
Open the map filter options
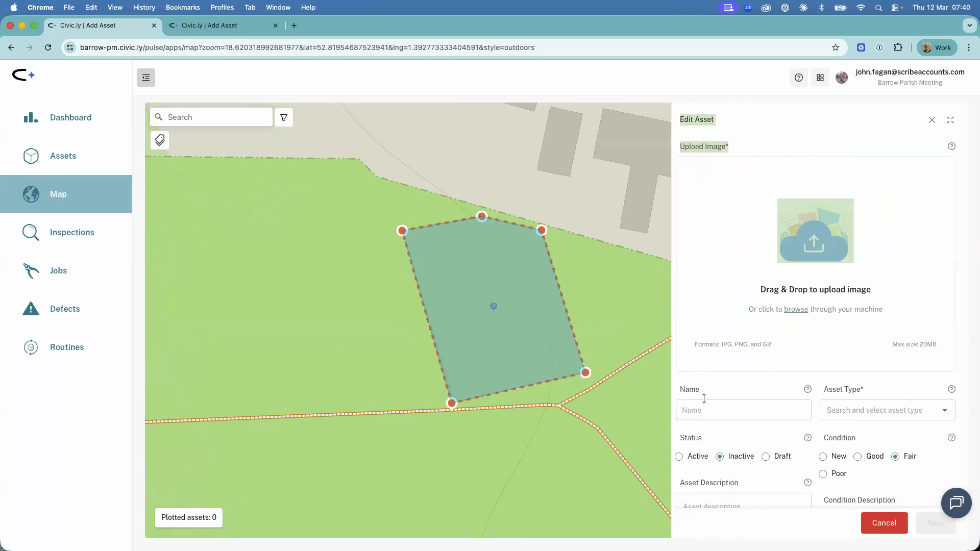coord(283,117)
